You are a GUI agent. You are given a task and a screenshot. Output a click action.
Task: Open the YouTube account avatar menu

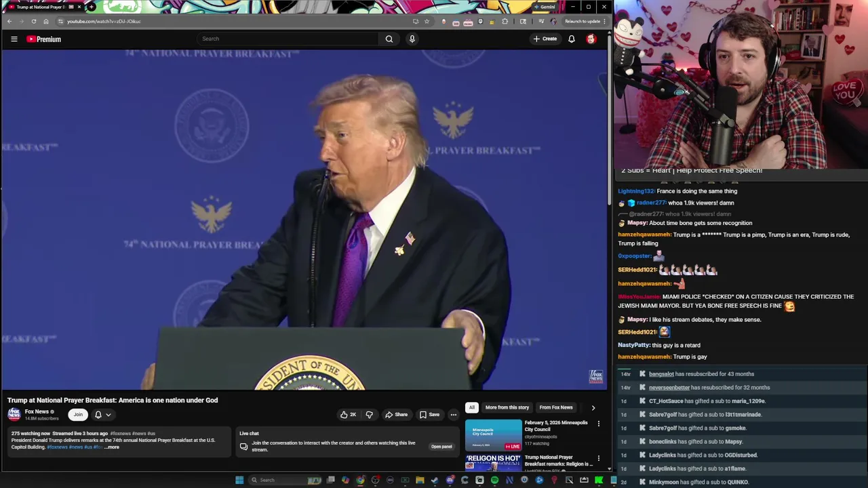pyautogui.click(x=591, y=39)
